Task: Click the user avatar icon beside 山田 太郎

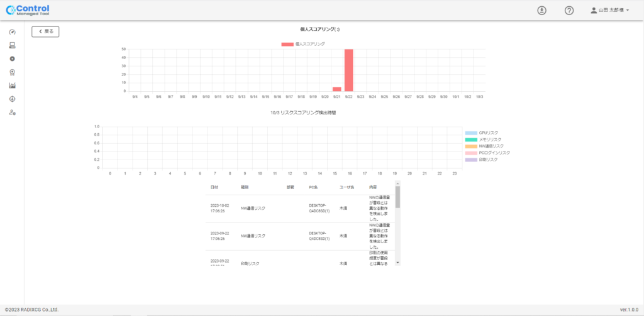Action: pyautogui.click(x=594, y=11)
